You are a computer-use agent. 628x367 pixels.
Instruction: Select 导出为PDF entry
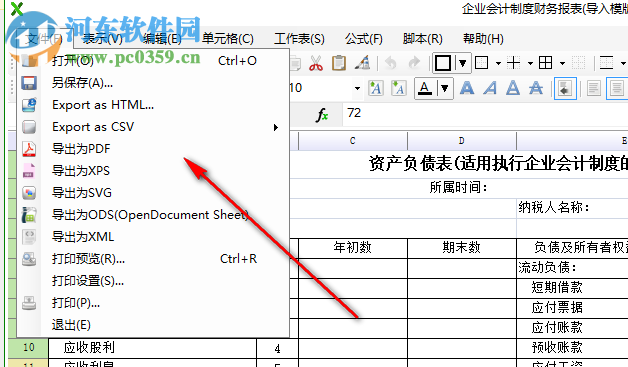(x=153, y=149)
